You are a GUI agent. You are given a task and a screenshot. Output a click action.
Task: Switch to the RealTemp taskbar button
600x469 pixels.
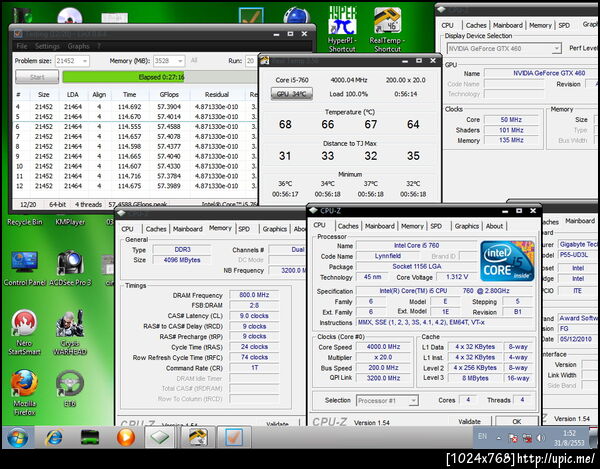[197, 437]
